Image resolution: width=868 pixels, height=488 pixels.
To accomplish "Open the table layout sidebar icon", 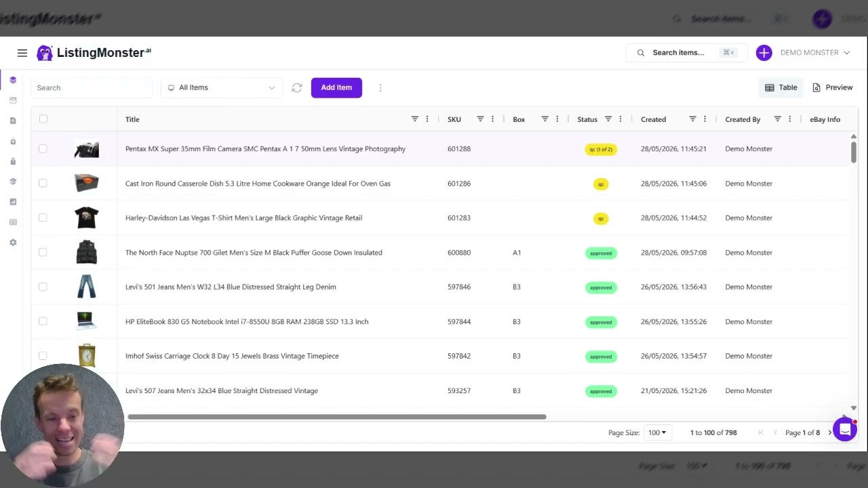I will click(13, 222).
